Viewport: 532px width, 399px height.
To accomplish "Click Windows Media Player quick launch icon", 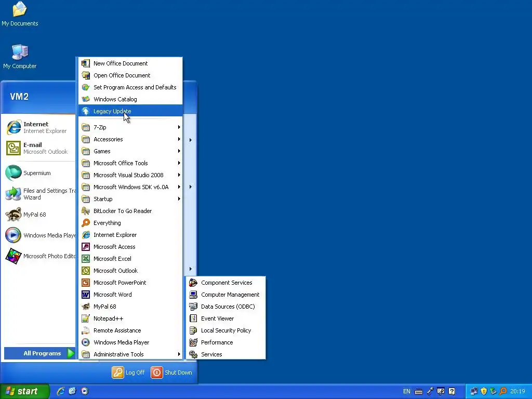I will [x=85, y=391].
